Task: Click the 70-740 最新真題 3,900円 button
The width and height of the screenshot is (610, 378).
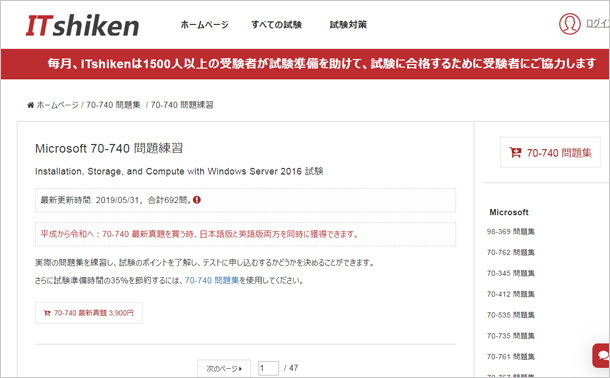Action: click(x=89, y=313)
